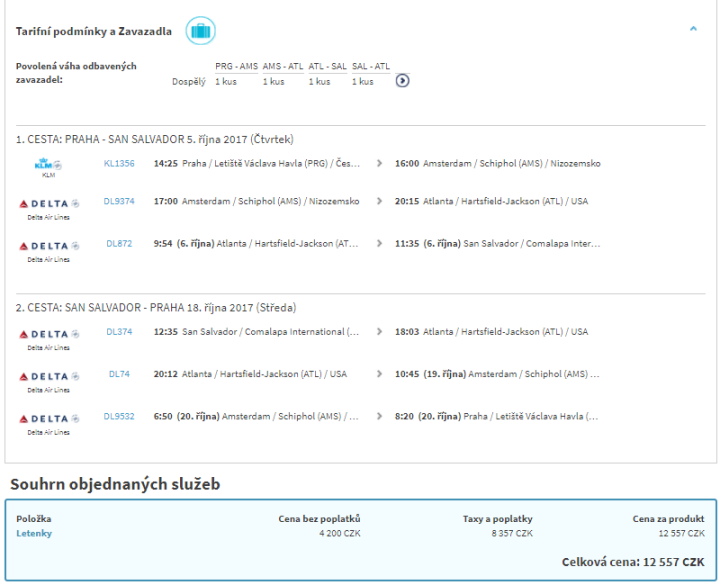Viewport: 720px width, 585px height.
Task: Open the DL9532 flight link
Action: point(119,416)
